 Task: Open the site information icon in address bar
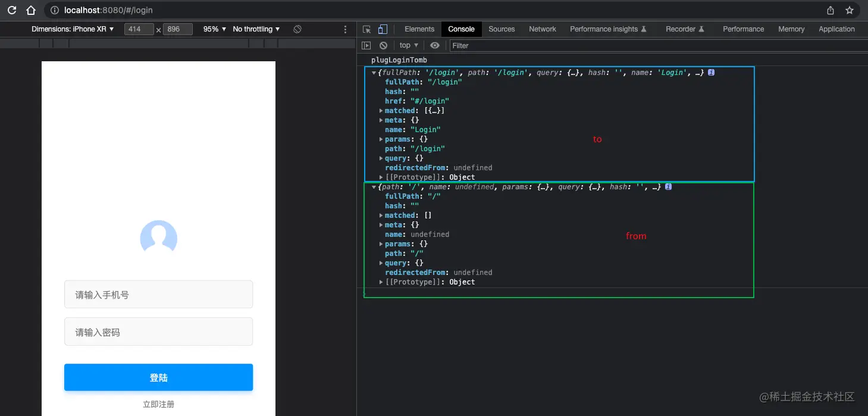point(54,10)
